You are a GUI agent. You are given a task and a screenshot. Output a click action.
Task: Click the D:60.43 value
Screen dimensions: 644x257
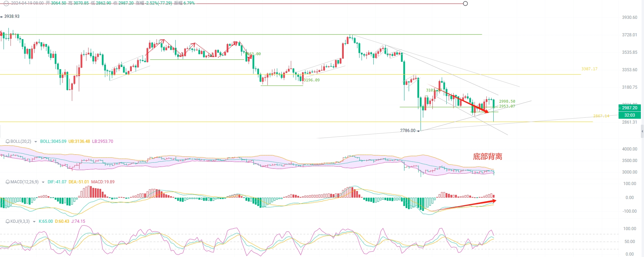(x=62, y=221)
